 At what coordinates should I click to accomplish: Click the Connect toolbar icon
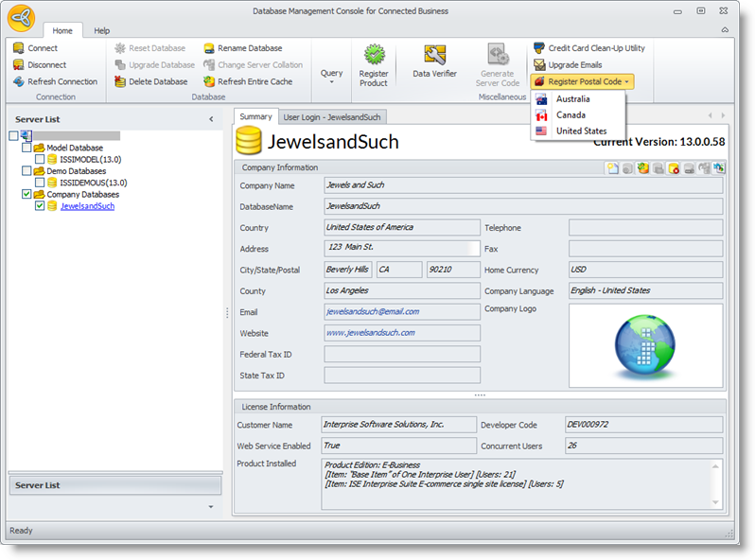click(19, 48)
